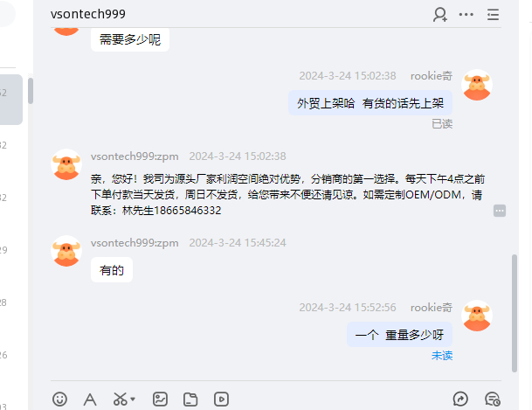
Task: Click the chat area vertical scrollbar
Action: click(x=515, y=313)
